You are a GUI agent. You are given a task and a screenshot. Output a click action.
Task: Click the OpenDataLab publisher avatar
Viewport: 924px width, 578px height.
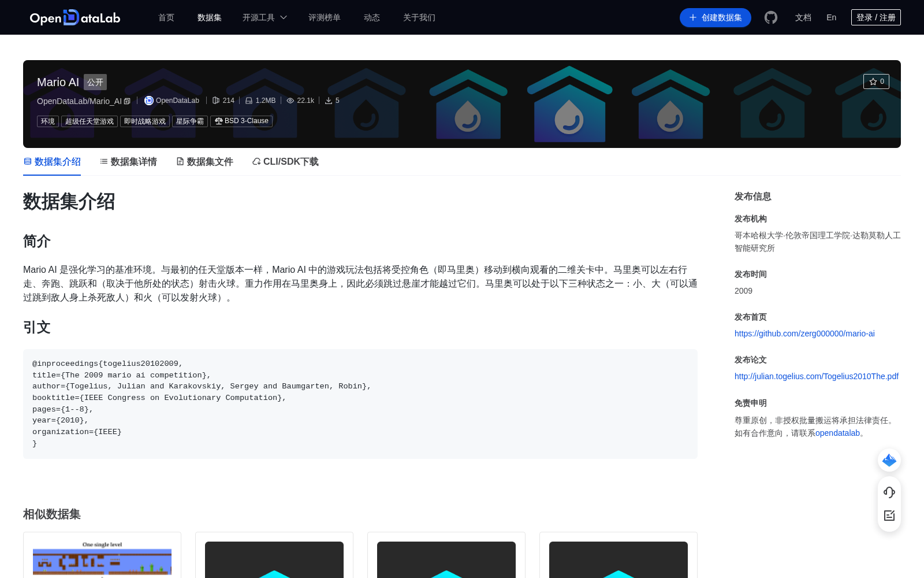tap(148, 101)
